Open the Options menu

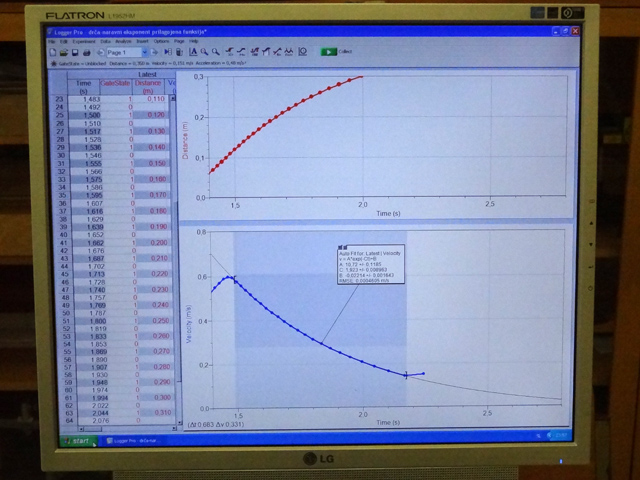[x=161, y=41]
